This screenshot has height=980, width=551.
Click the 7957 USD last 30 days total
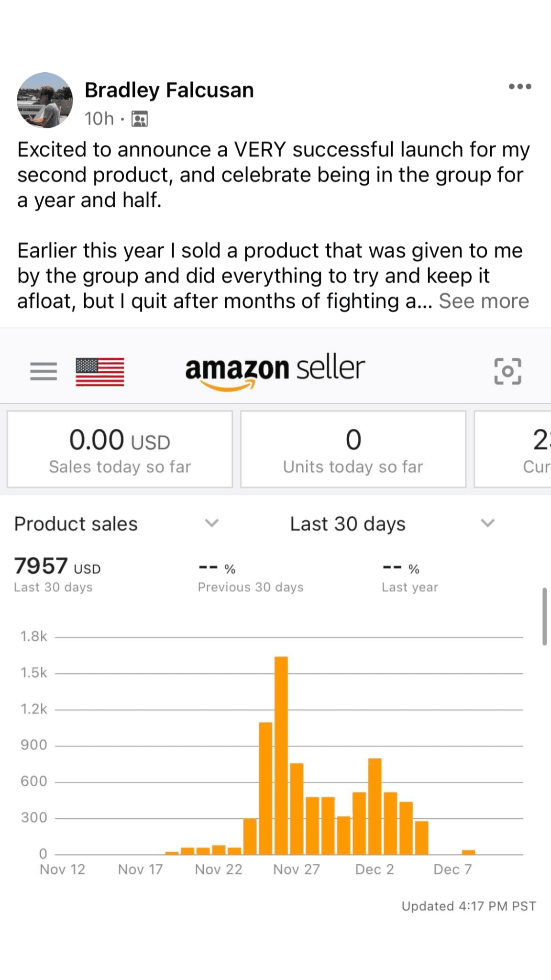pos(57,573)
